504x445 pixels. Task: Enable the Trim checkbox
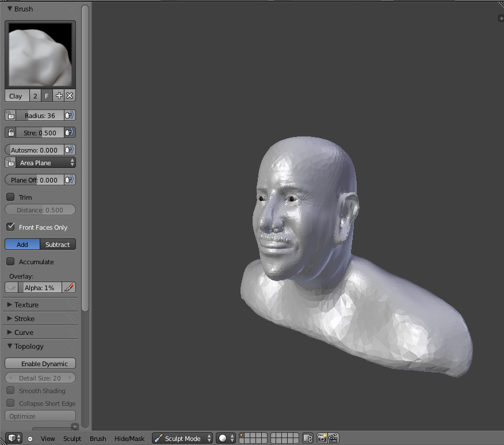(10, 197)
